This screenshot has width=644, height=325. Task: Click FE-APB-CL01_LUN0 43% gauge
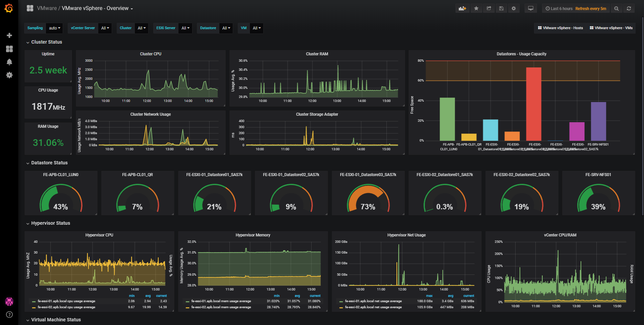coord(61,199)
